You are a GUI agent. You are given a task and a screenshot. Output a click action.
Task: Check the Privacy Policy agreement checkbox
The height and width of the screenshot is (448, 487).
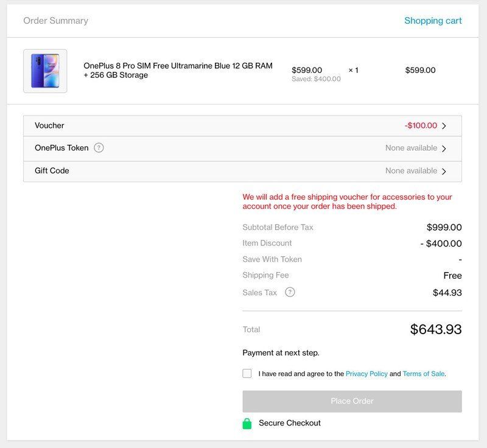click(x=247, y=373)
